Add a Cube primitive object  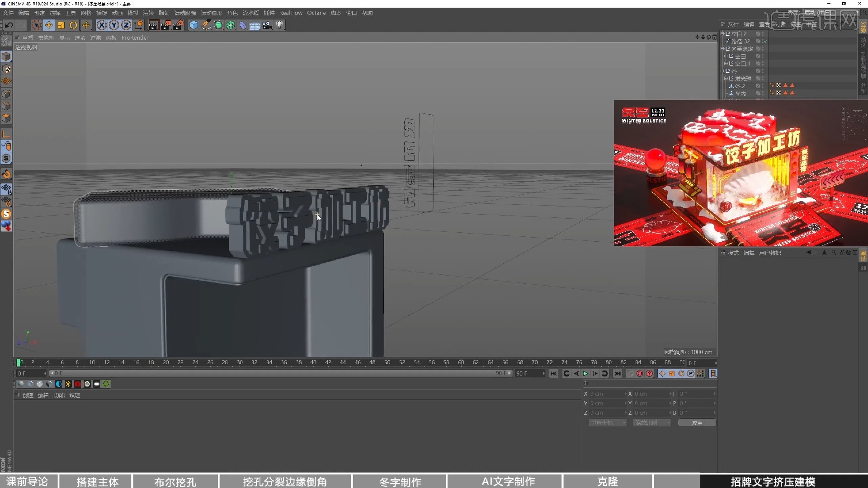(193, 25)
